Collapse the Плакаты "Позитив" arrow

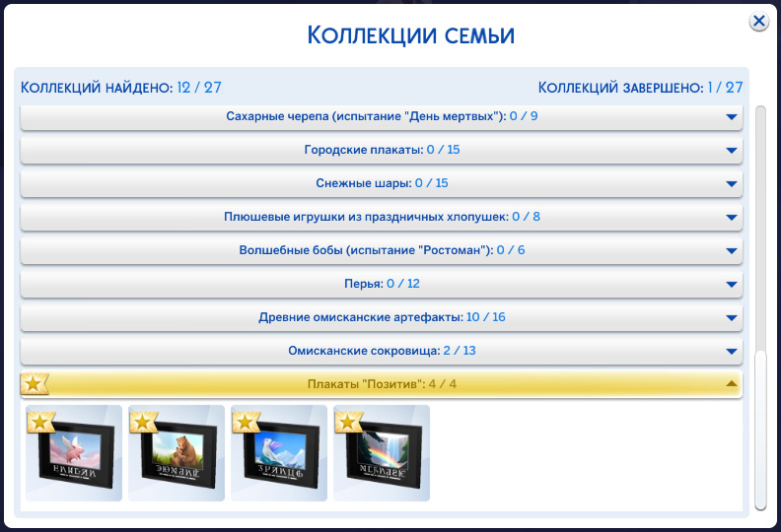731,383
